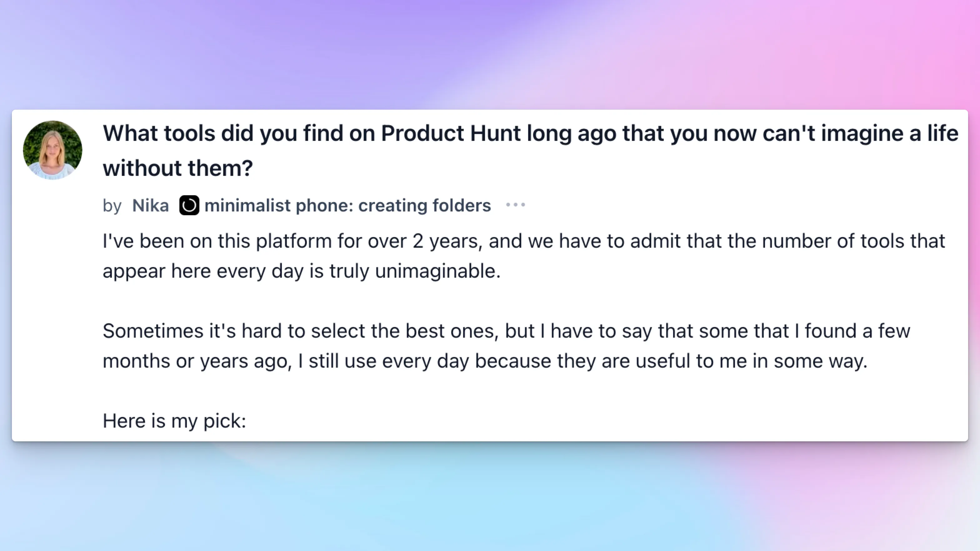
Task: Click the "Here is my pick:" line
Action: [x=175, y=421]
